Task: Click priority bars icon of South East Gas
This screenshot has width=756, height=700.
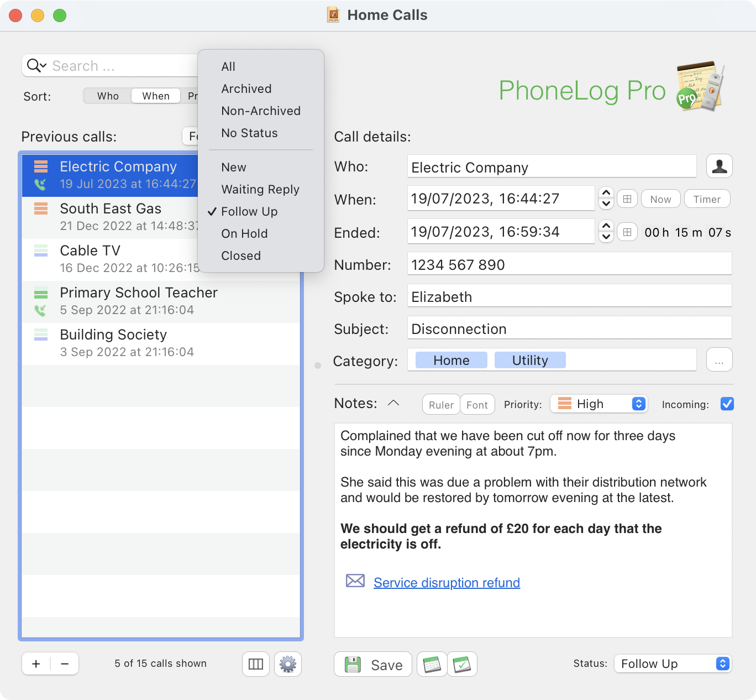Action: tap(41, 208)
